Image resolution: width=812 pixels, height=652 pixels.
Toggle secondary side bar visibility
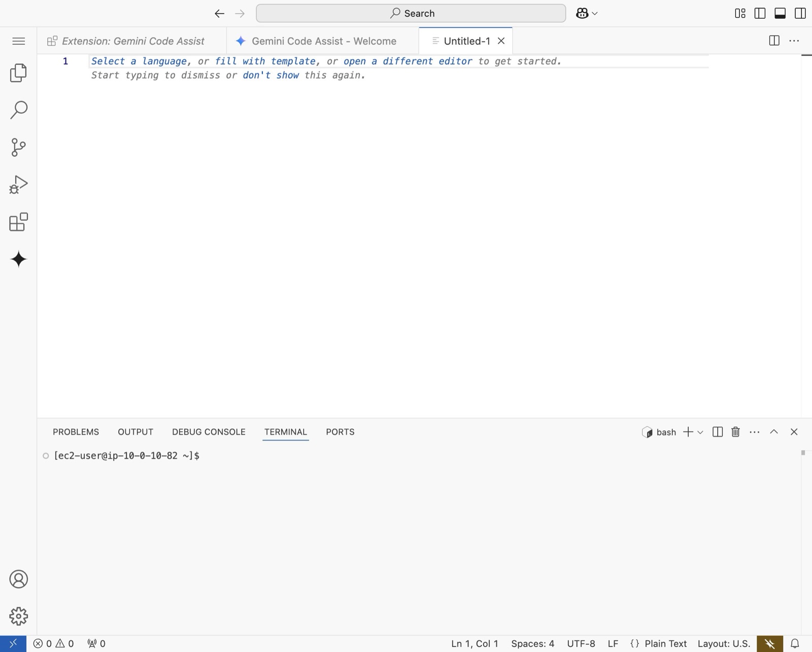800,13
